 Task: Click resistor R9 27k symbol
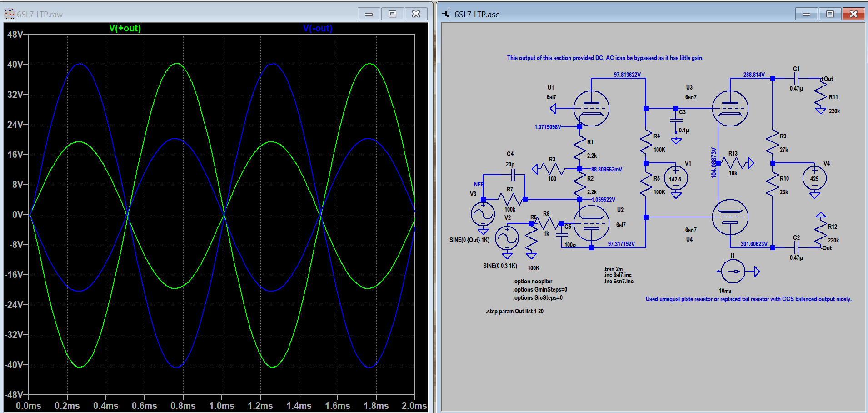[x=772, y=142]
